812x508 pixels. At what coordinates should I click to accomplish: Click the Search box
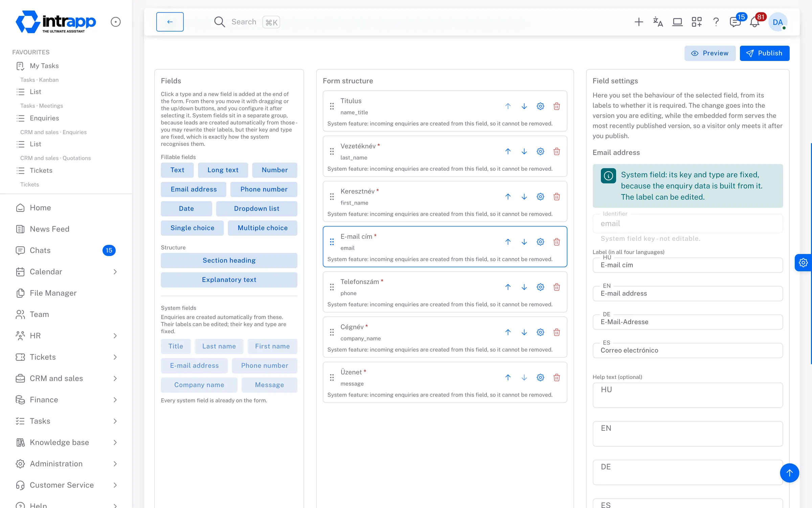click(247, 22)
